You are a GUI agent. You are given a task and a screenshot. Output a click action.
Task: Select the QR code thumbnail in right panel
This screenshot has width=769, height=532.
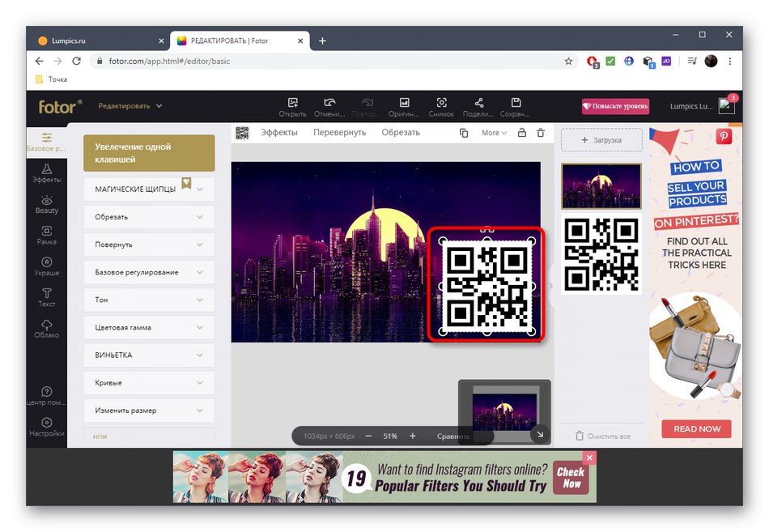[x=601, y=254]
